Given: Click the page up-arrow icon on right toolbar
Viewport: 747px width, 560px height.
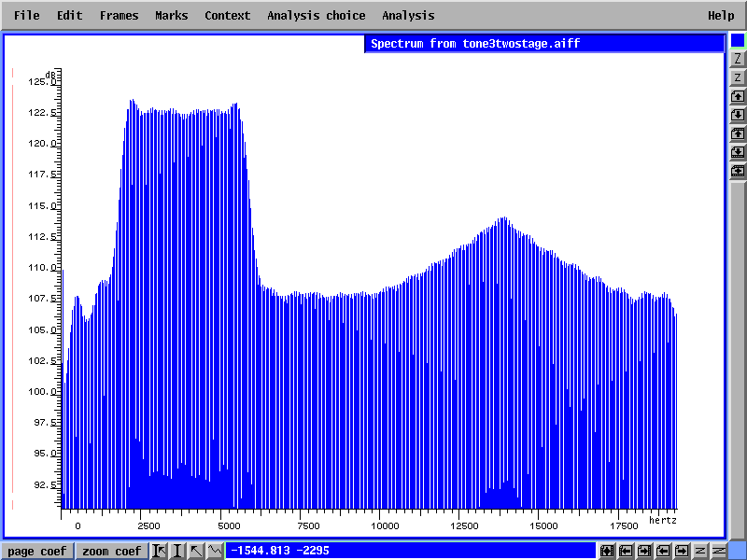Looking at the screenshot, I should click(738, 96).
